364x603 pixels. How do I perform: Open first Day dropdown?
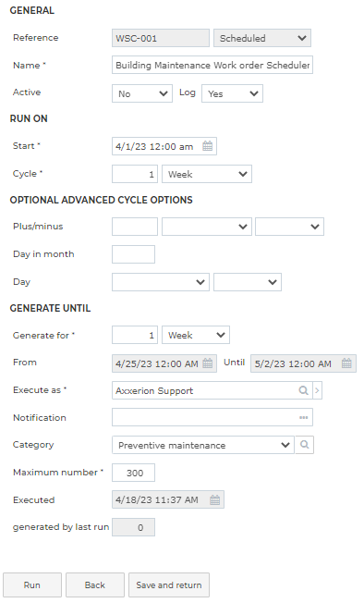(161, 282)
